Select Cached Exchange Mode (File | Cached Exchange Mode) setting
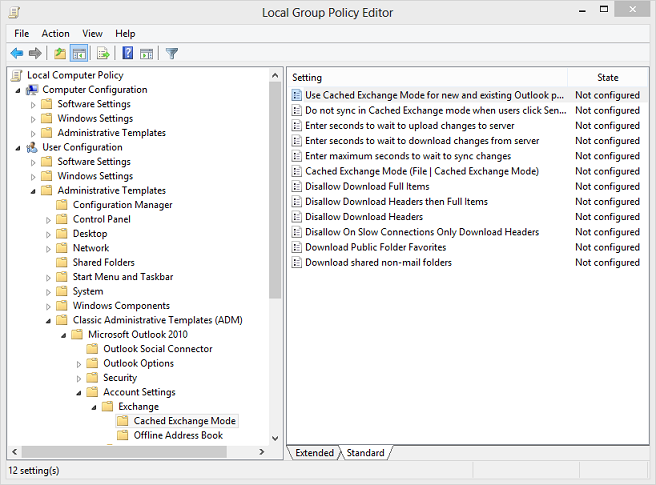656x485 pixels. click(422, 171)
